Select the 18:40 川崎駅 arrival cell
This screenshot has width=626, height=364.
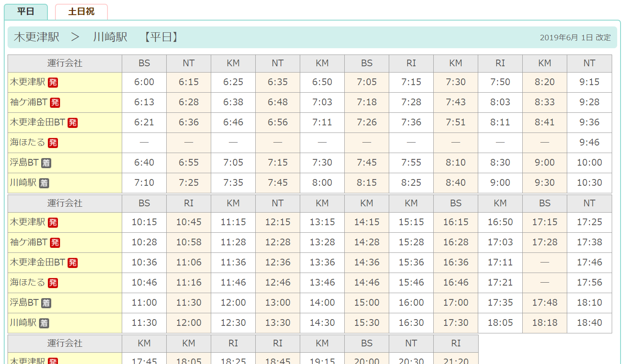coord(589,323)
